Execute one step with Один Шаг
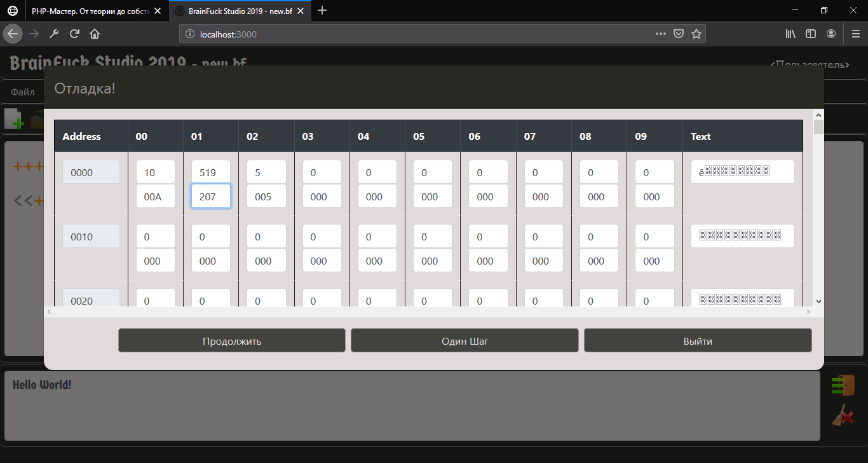868x463 pixels. [465, 341]
